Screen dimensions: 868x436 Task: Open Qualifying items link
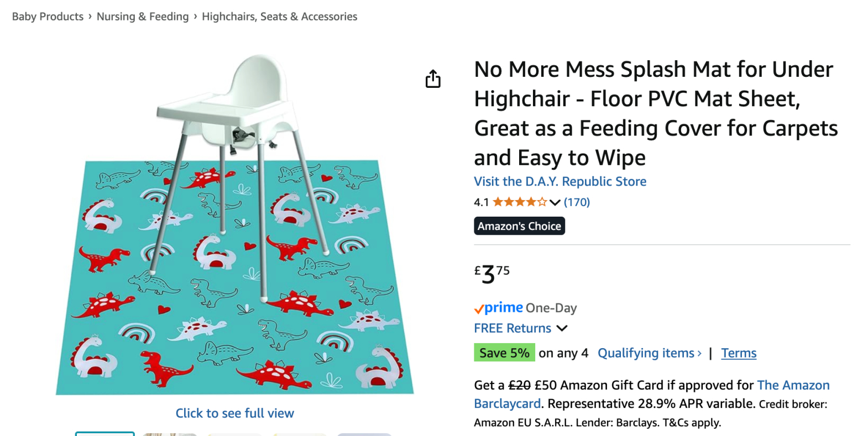click(x=649, y=353)
